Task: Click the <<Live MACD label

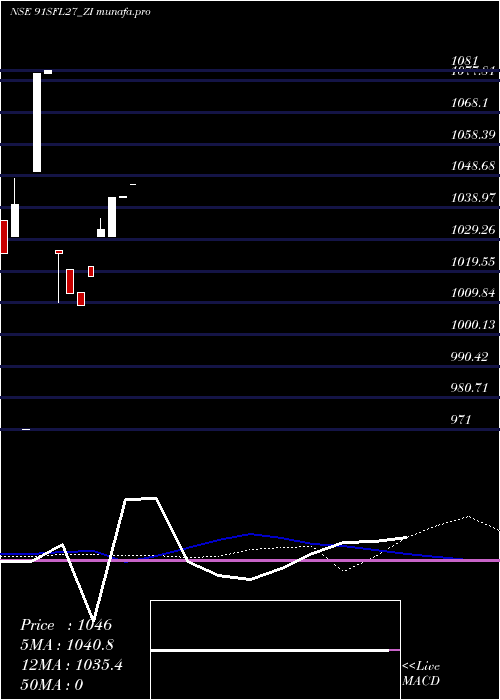Action: pyautogui.click(x=421, y=674)
